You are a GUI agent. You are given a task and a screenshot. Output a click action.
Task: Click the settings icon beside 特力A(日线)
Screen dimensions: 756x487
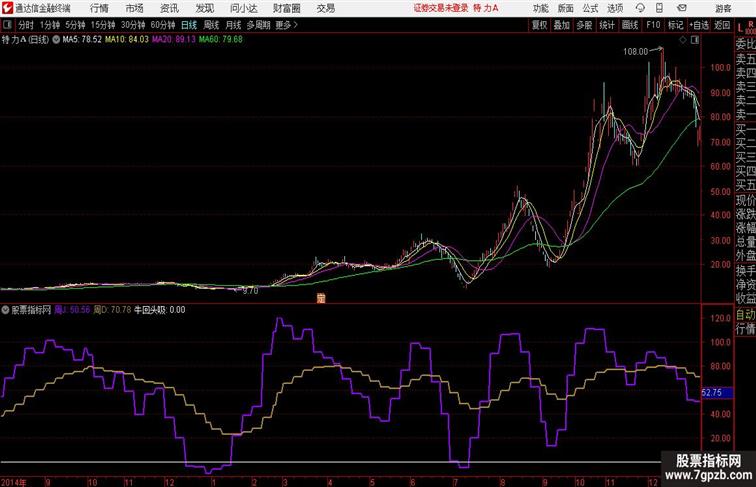point(56,40)
